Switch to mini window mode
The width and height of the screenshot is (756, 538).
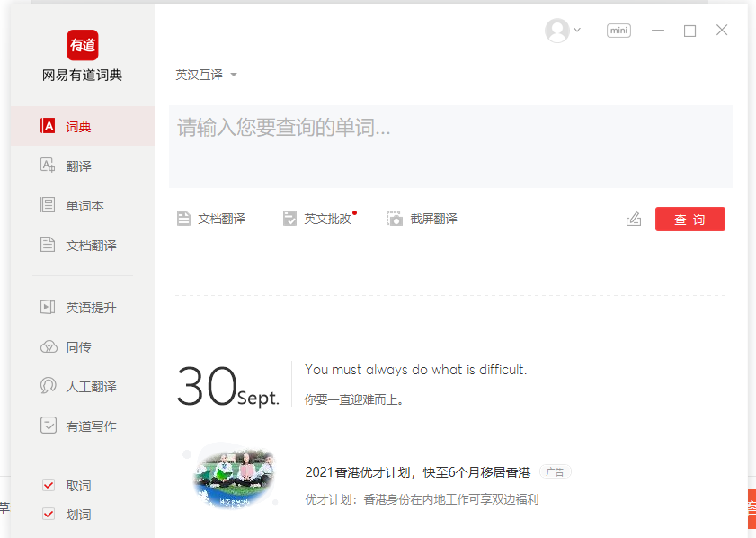[x=618, y=31]
